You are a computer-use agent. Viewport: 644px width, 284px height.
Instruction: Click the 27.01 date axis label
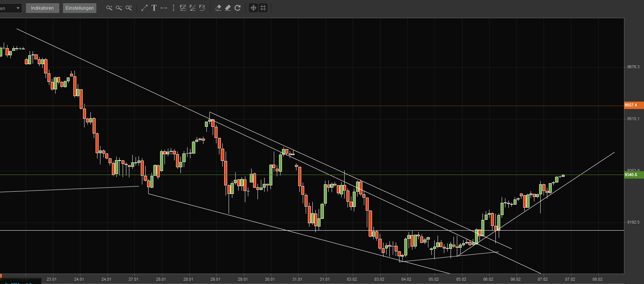[133, 279]
